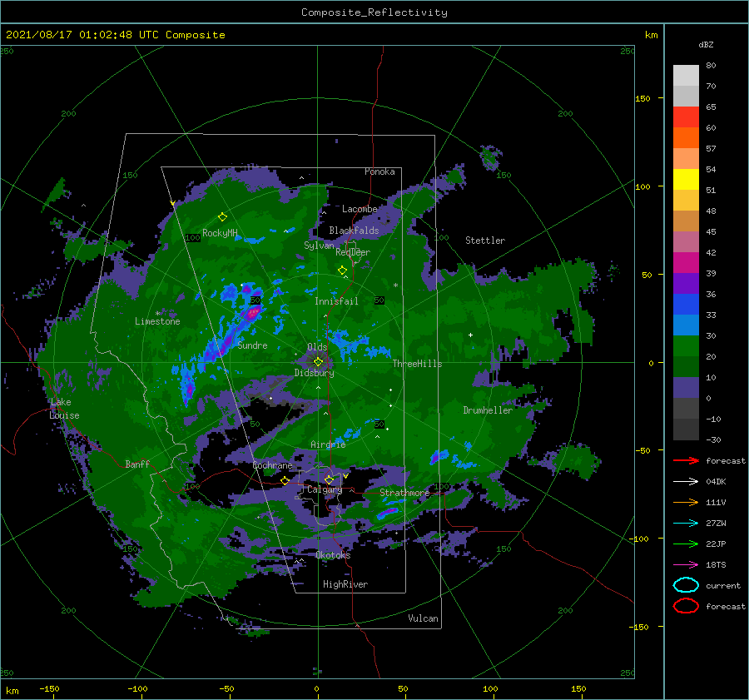Select the RedDeer city label
Screen dimensions: 749x700
[353, 252]
